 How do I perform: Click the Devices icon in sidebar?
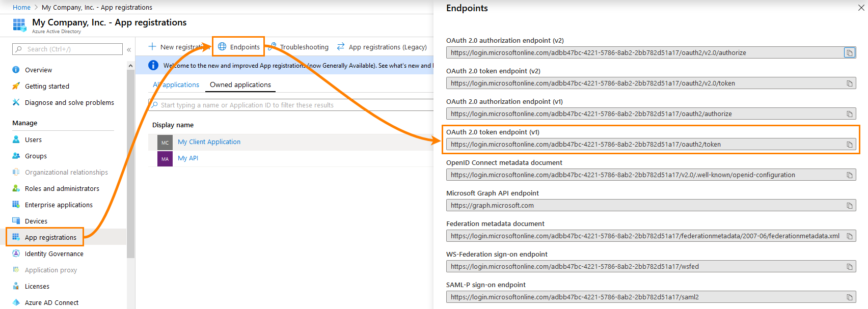point(16,221)
